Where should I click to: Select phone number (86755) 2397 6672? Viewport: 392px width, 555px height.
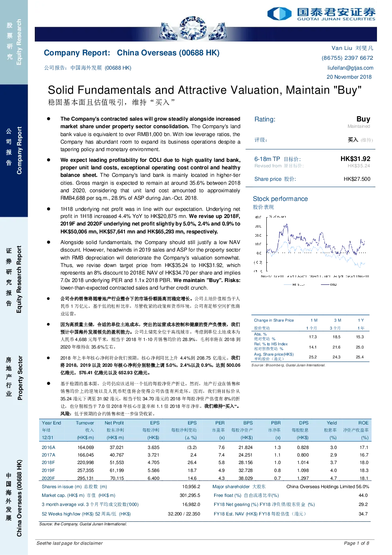tap(347, 58)
